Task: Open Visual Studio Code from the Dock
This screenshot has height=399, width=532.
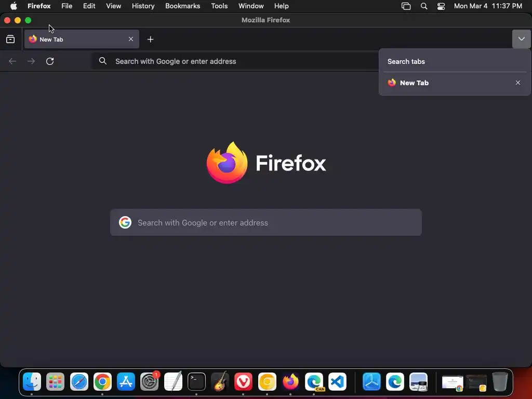Action: point(337,382)
